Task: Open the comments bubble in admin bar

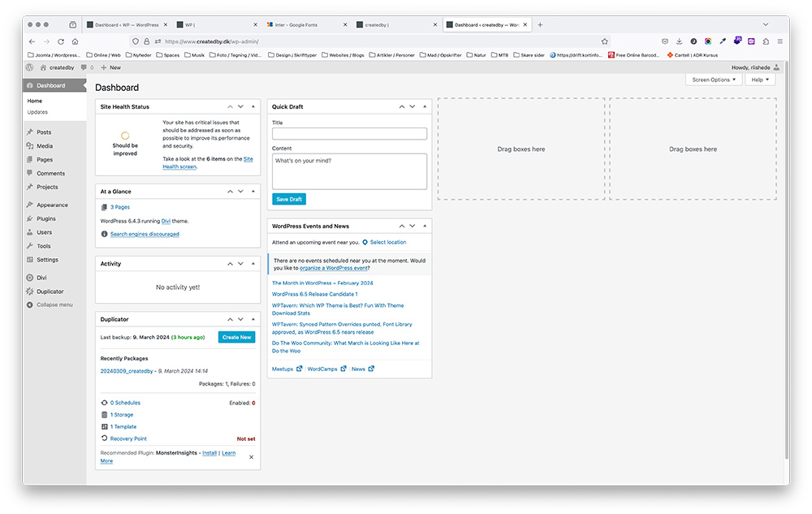Action: (x=85, y=67)
